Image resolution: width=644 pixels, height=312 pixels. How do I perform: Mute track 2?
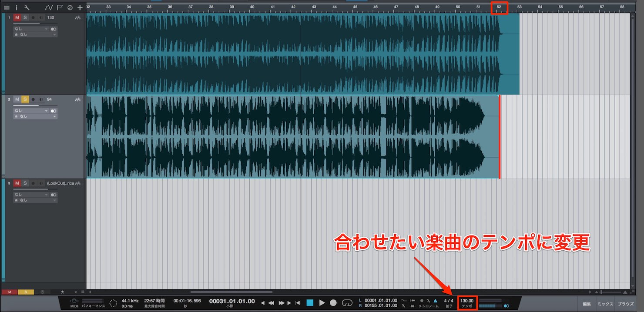click(x=17, y=100)
